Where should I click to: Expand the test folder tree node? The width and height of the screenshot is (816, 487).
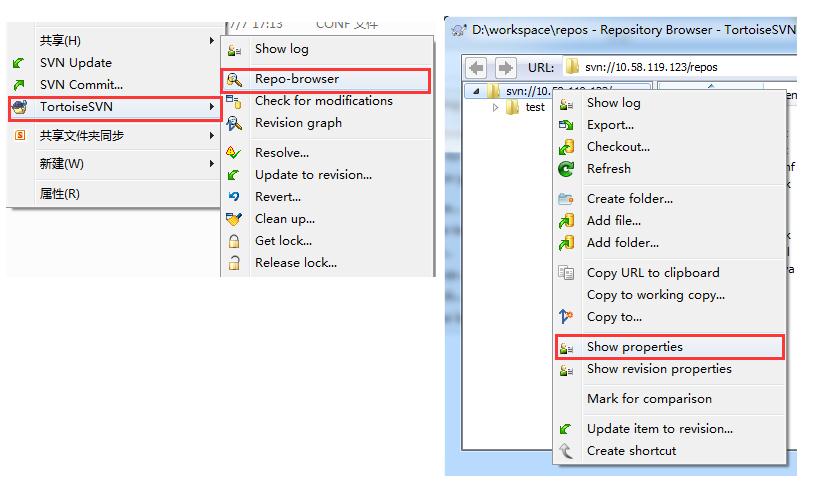click(495, 107)
